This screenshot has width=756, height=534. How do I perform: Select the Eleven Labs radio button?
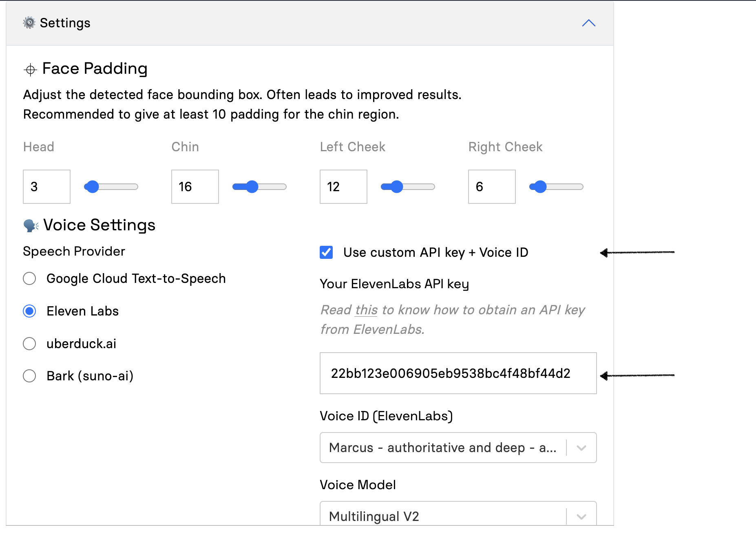pyautogui.click(x=29, y=311)
